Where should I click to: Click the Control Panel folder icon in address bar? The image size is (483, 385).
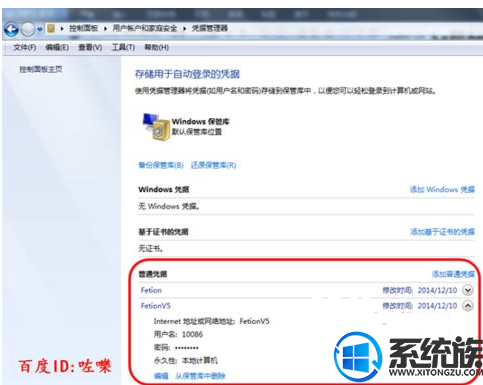point(51,28)
